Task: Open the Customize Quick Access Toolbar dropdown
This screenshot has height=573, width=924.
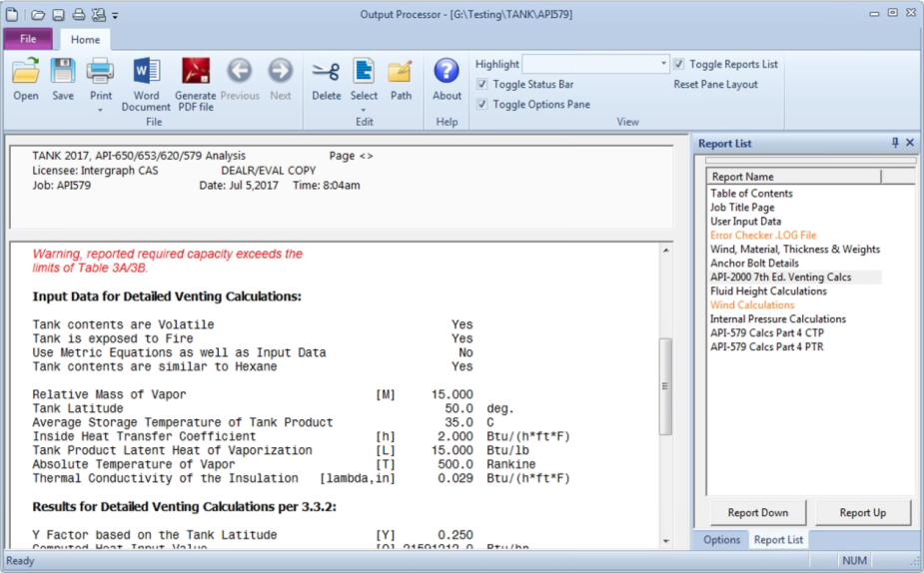Action: (115, 16)
